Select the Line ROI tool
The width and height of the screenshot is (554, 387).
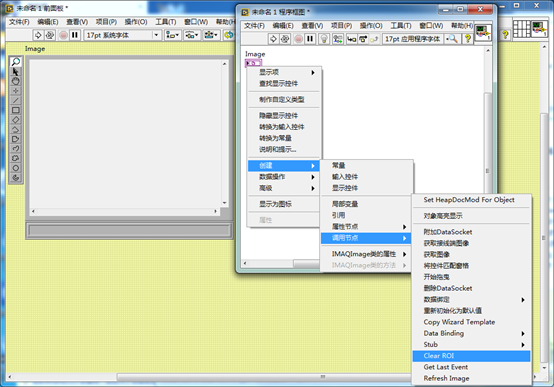16,100
